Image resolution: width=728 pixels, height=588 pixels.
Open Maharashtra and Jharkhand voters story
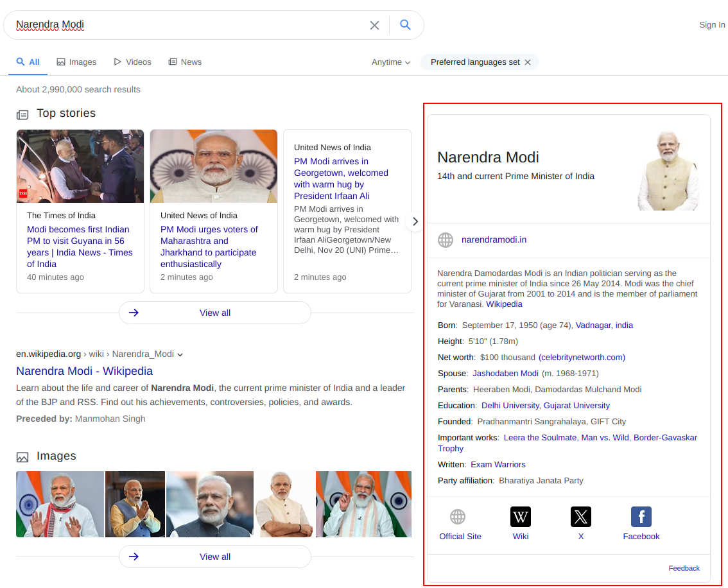point(209,246)
